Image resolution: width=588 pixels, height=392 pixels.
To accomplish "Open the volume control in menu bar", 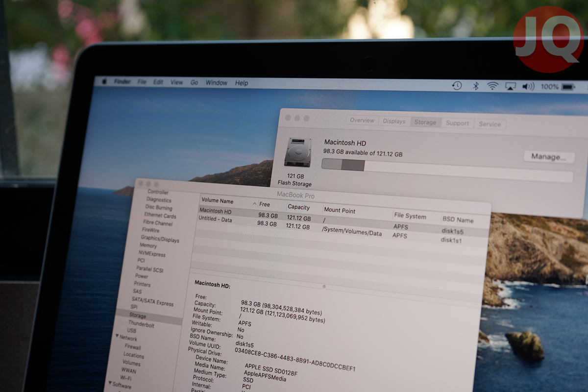I will (528, 87).
